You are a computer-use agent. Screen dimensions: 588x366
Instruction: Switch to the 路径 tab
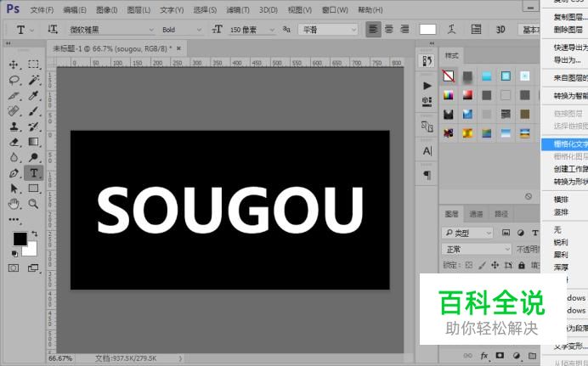pyautogui.click(x=501, y=214)
